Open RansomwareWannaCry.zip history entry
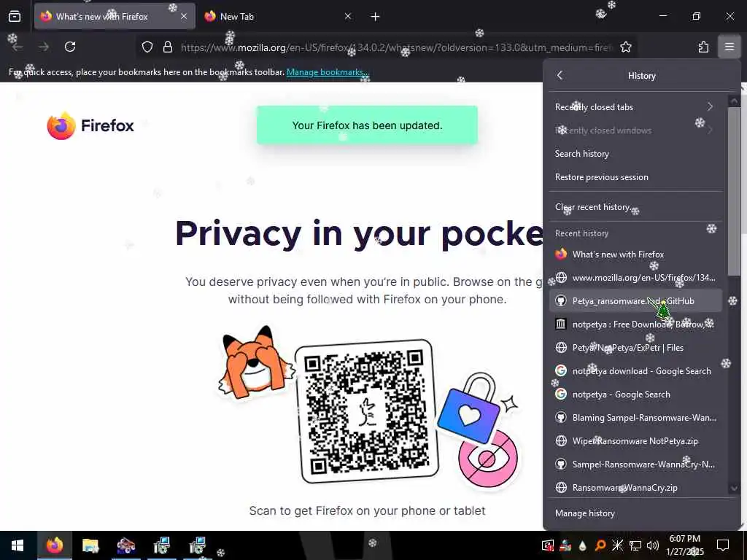The image size is (747, 560). (x=635, y=488)
